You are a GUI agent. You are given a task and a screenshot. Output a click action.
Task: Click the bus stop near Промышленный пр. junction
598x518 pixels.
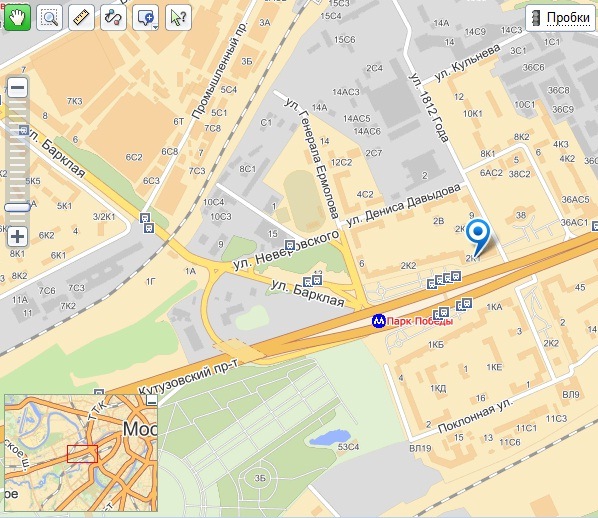[x=147, y=223]
